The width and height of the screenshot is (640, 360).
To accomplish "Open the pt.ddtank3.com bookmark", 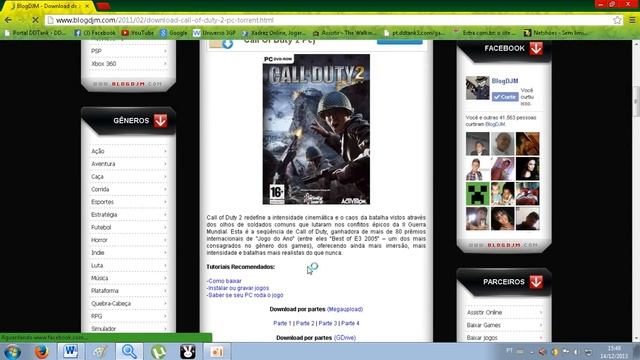I will [414, 33].
